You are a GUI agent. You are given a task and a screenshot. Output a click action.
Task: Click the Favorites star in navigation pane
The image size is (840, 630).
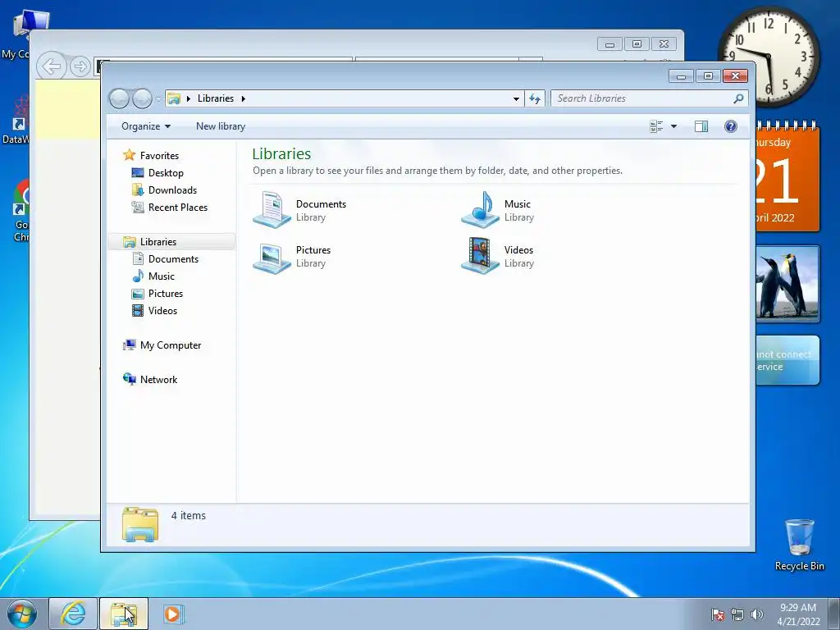[x=129, y=155]
